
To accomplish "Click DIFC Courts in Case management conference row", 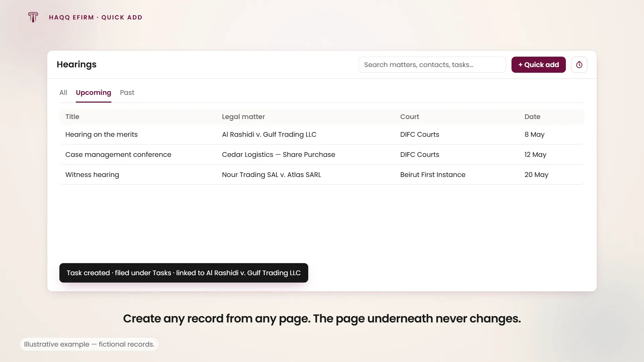I will coord(420,155).
